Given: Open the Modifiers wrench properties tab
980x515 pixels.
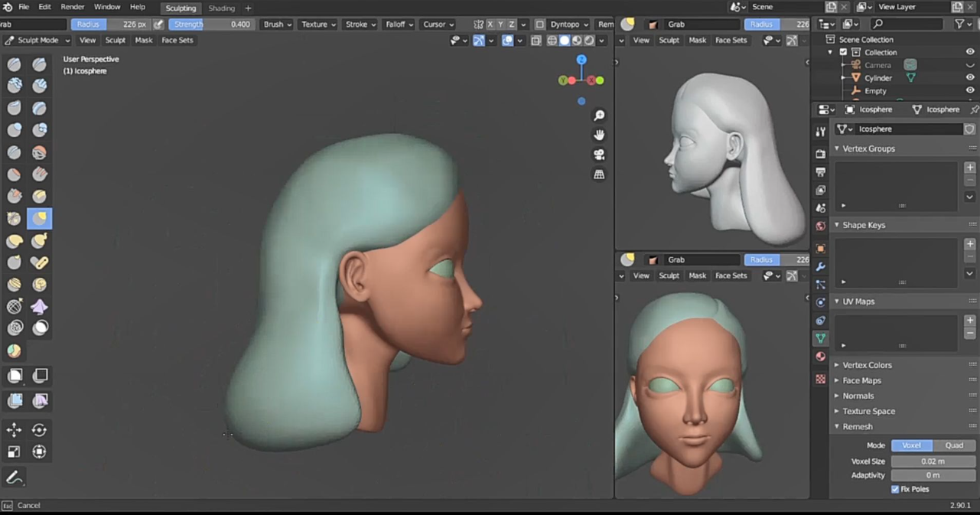Looking at the screenshot, I should 821,266.
